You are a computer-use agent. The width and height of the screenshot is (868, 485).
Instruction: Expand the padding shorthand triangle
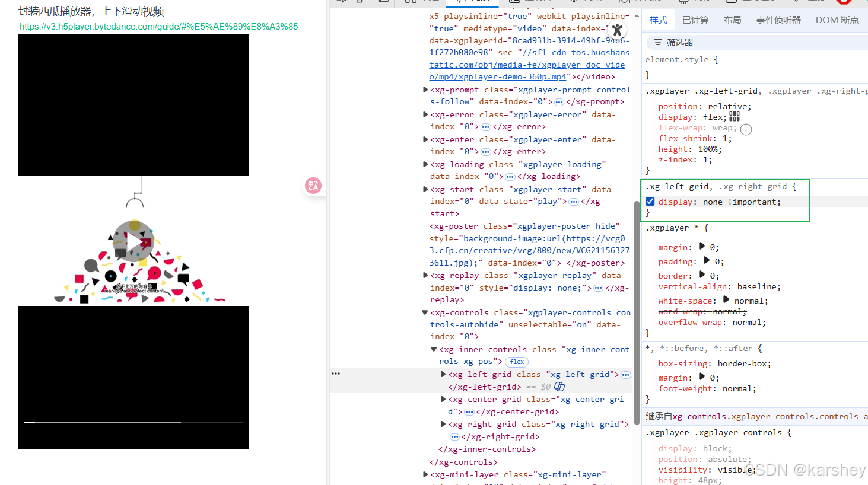coord(707,260)
